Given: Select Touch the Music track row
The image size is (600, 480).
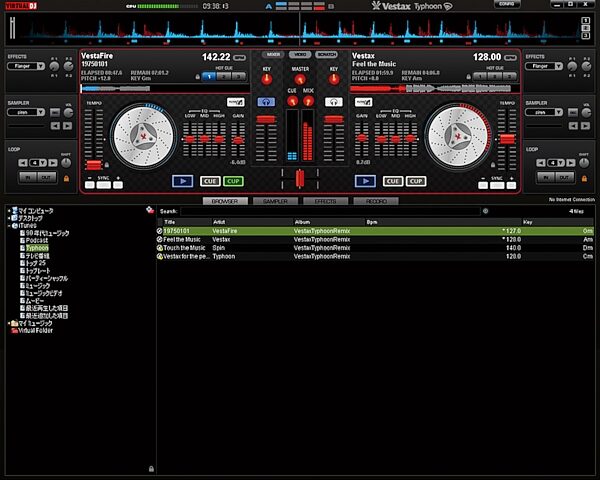Looking at the screenshot, I should click(375, 248).
